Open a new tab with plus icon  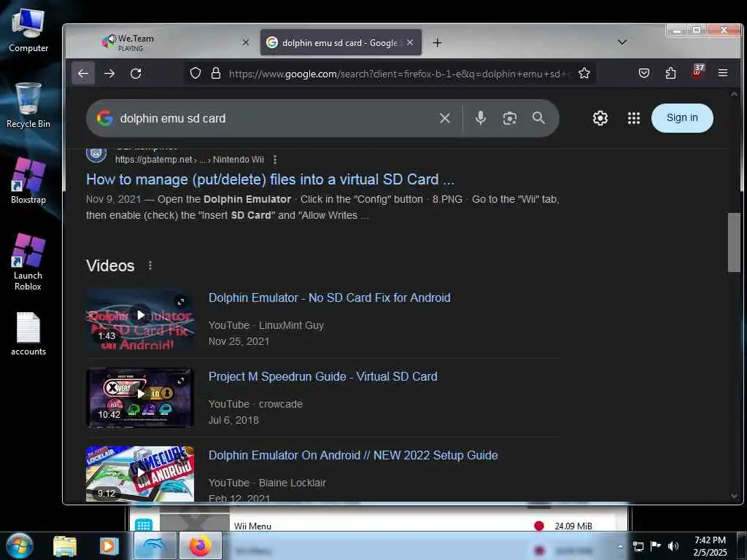click(437, 43)
